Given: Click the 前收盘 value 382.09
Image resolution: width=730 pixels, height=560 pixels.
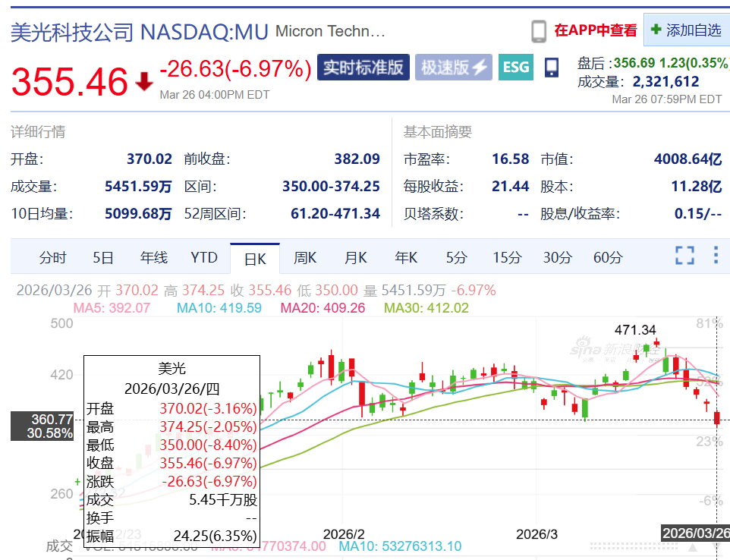Looking at the screenshot, I should point(357,159).
